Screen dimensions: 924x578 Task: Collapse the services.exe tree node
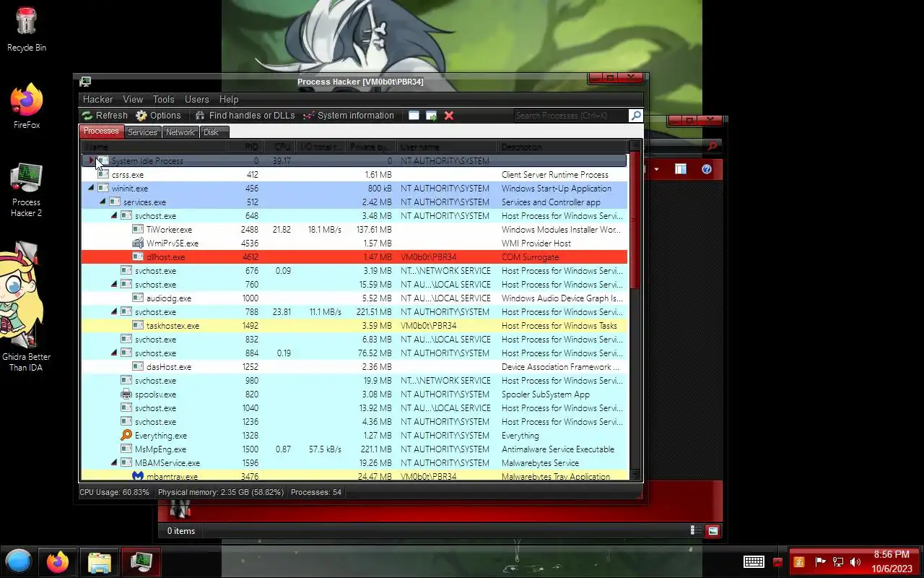click(103, 202)
